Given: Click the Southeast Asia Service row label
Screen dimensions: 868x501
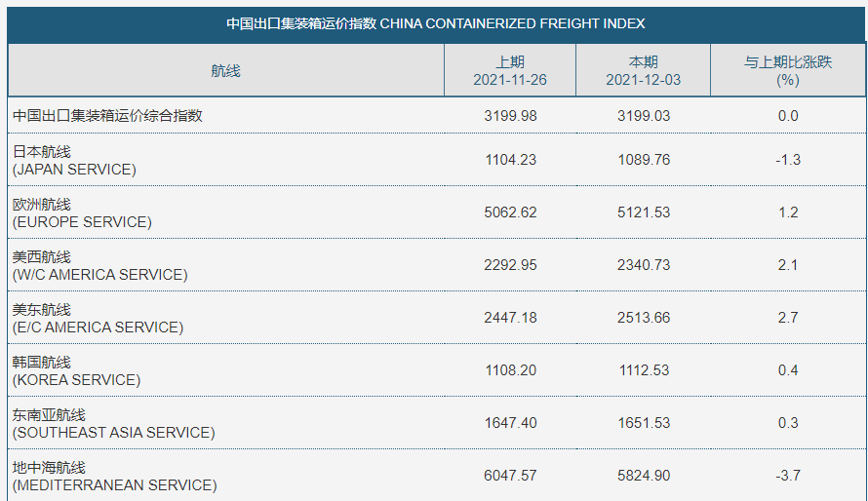Looking at the screenshot, I should [113, 424].
